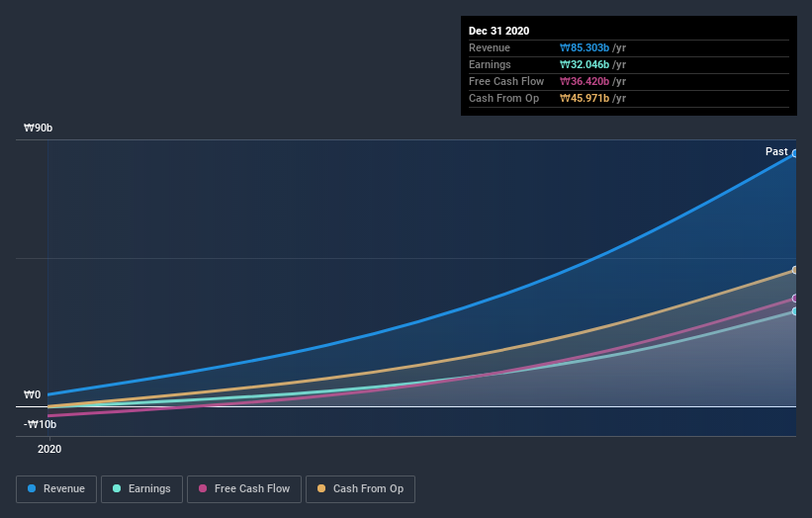The width and height of the screenshot is (812, 518).
Task: Click the Past label on chart
Action: tap(776, 151)
